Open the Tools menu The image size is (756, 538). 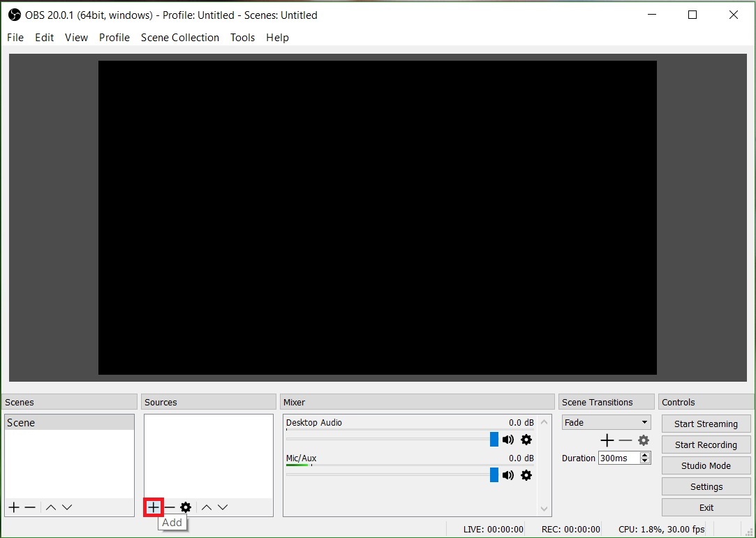[x=242, y=38]
